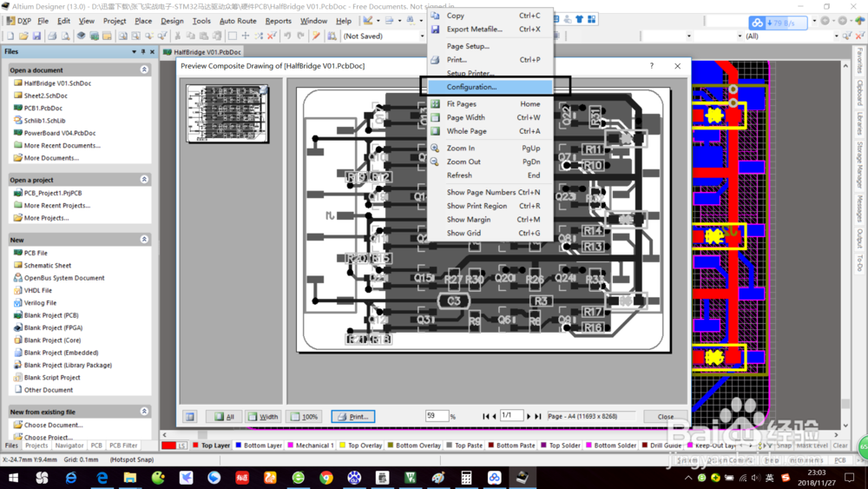Screen dimensions: 868x489
Task: Click the zoom percent input field
Action: tap(437, 416)
